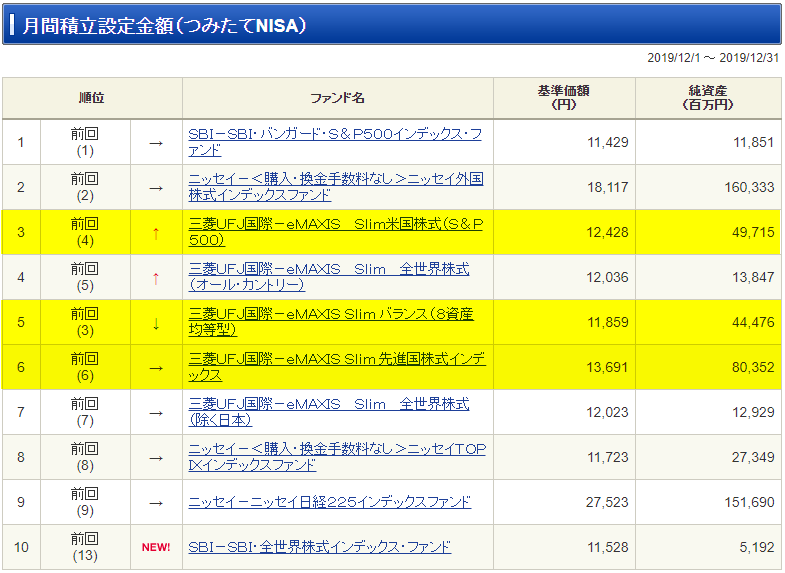Click the right arrow in rank 2 row

coord(156,188)
